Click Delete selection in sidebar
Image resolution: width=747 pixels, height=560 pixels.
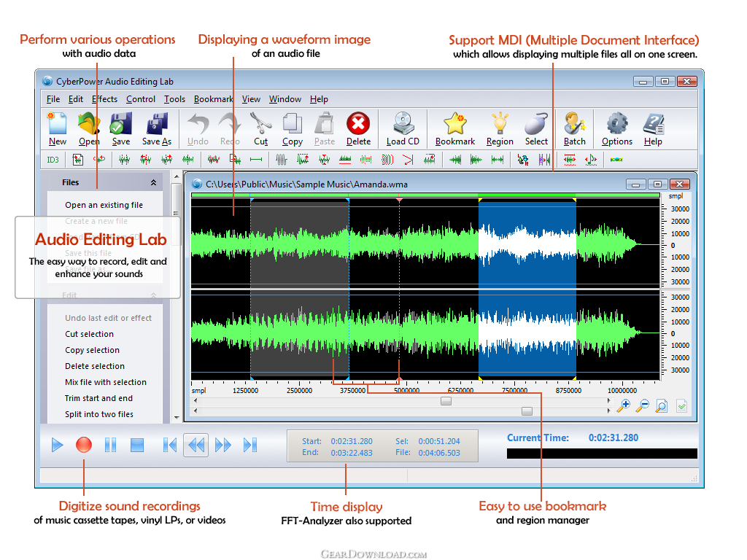click(95, 366)
